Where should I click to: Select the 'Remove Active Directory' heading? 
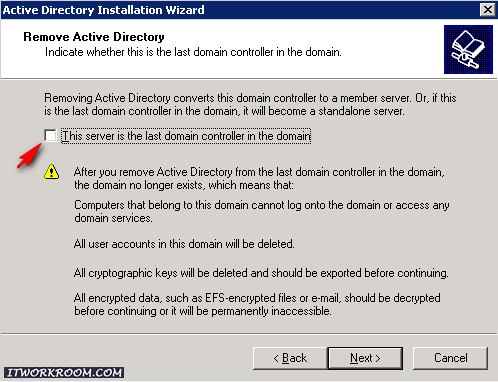(94, 37)
